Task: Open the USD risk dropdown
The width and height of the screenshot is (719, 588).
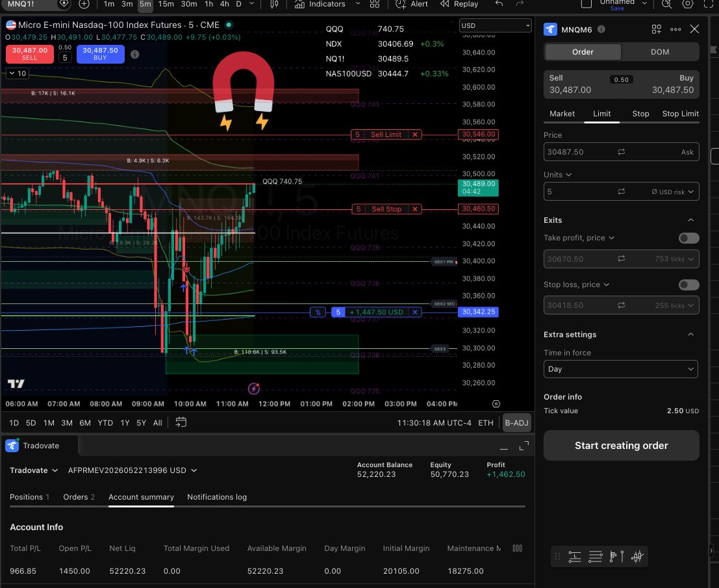Action: tap(673, 192)
